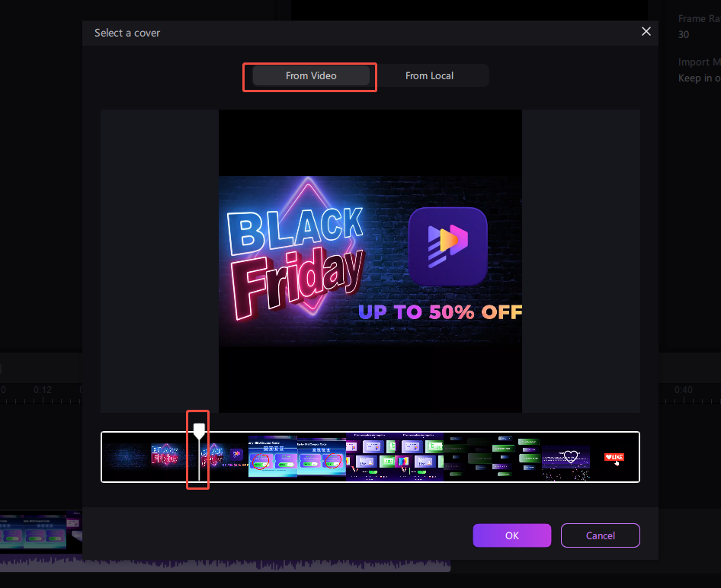This screenshot has width=721, height=588.
Task: Click the 0:40 mark on background timeline
Action: (684, 390)
